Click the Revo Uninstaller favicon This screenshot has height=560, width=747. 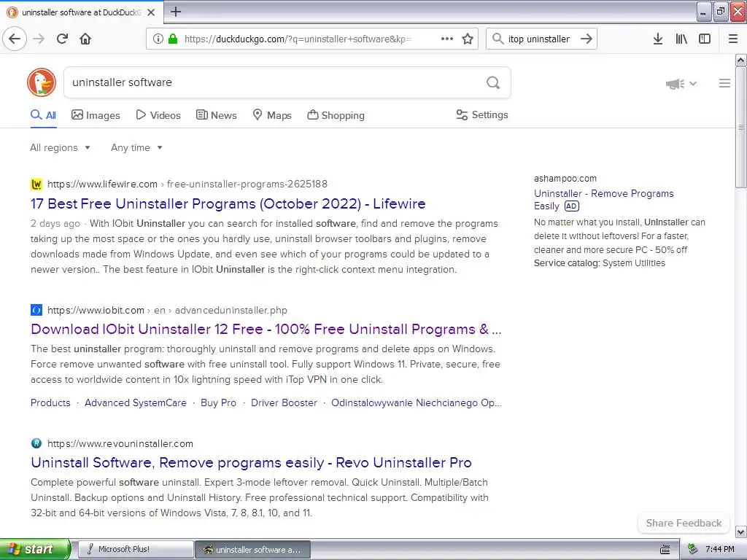pos(36,443)
